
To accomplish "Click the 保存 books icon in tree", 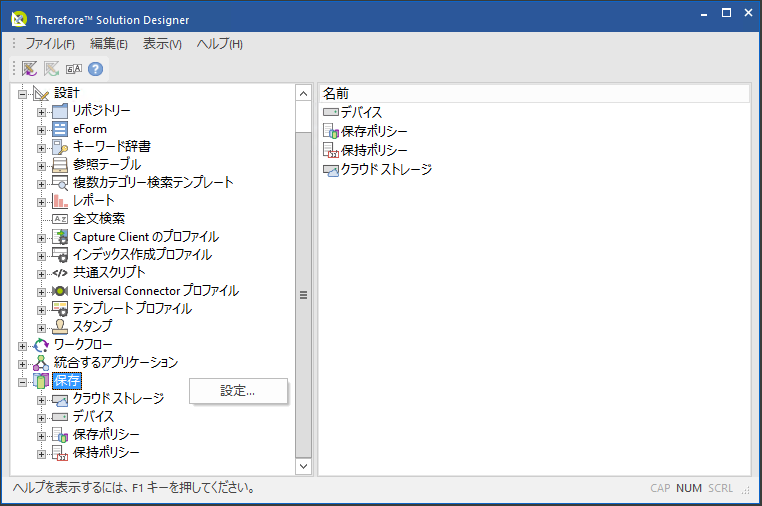I will click(41, 381).
